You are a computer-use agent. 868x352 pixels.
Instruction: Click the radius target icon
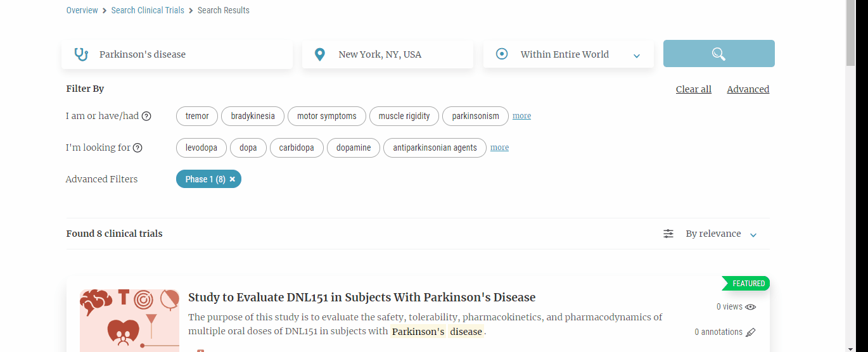click(502, 54)
